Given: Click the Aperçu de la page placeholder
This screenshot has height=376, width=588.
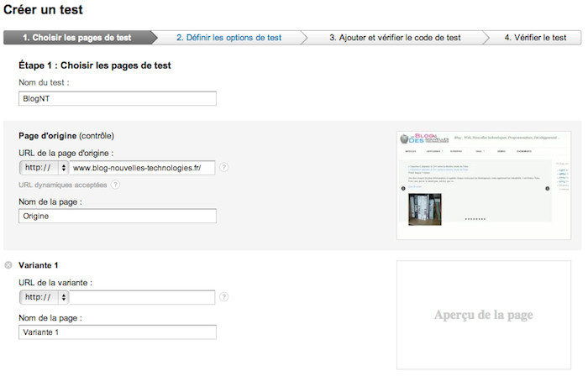Looking at the screenshot, I should pos(483,315).
